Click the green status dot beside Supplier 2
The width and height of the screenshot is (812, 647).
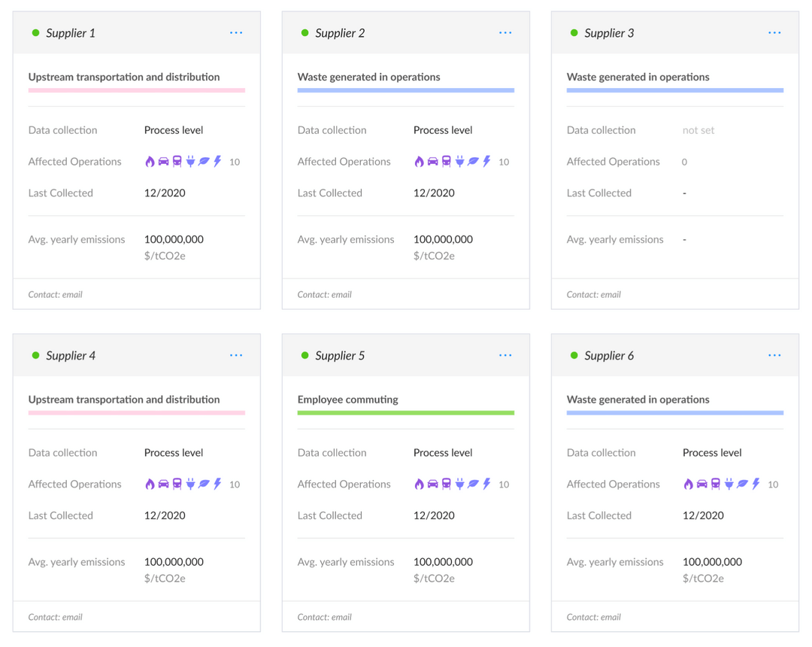[x=305, y=32]
